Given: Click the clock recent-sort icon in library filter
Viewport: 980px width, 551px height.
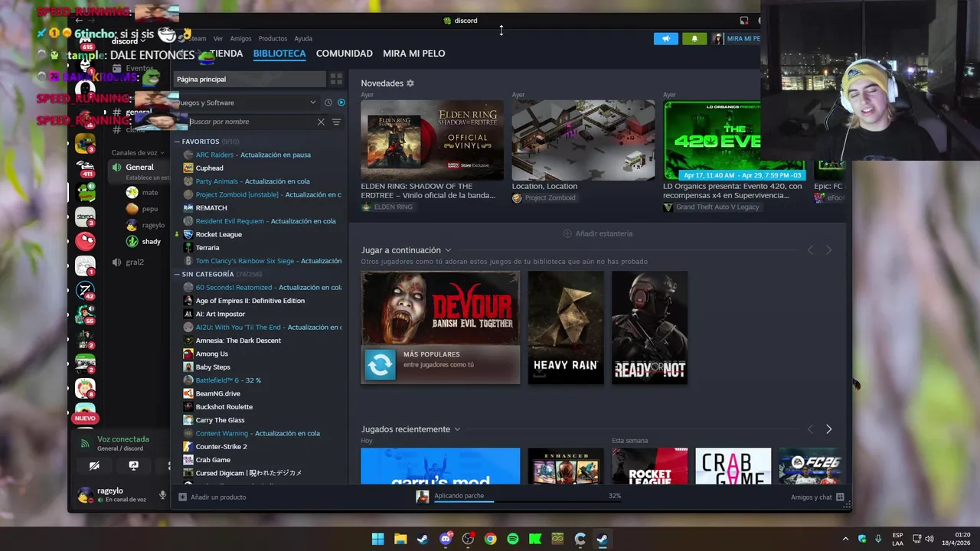Looking at the screenshot, I should pos(328,103).
